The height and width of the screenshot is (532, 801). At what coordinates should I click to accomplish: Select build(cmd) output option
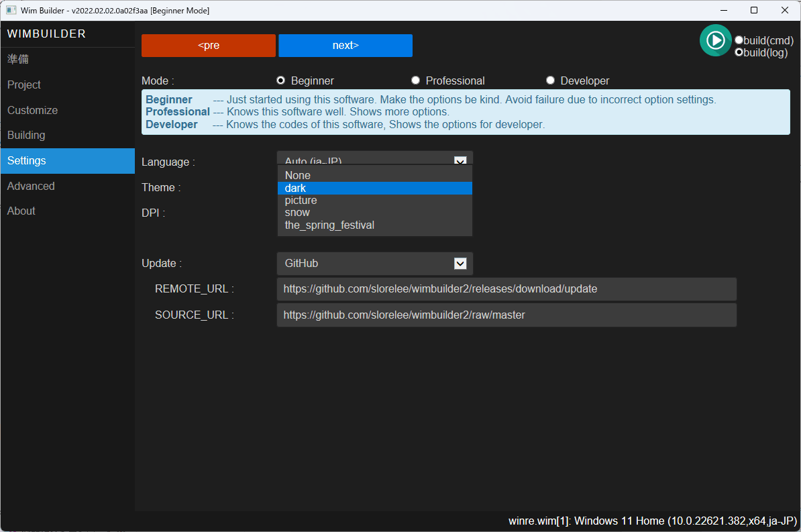(739, 40)
